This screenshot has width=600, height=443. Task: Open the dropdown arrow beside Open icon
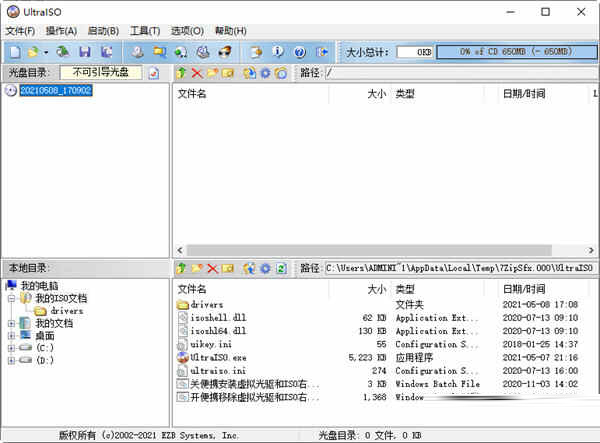pyautogui.click(x=46, y=51)
